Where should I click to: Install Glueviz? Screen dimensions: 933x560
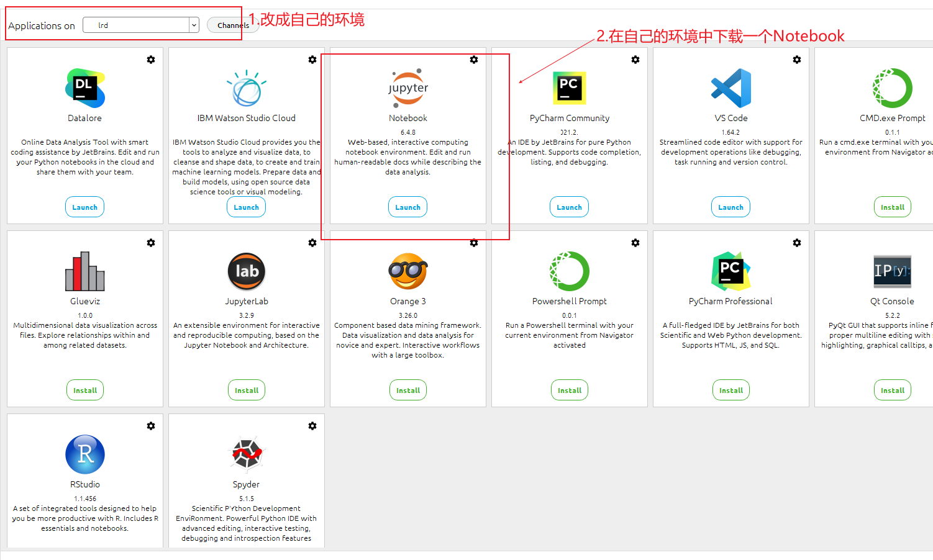click(85, 391)
